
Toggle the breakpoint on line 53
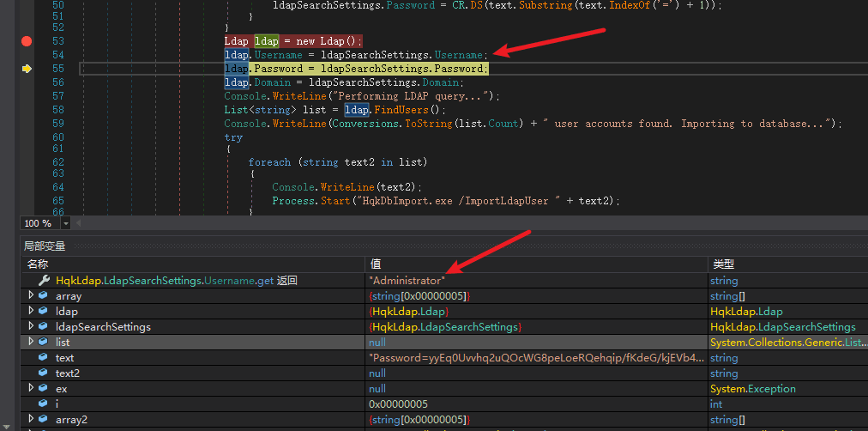(26, 41)
